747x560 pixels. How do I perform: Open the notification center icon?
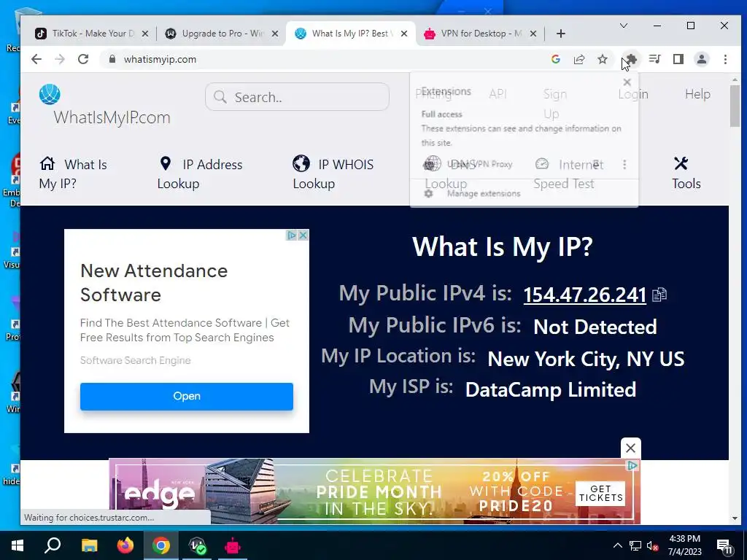[724, 547]
